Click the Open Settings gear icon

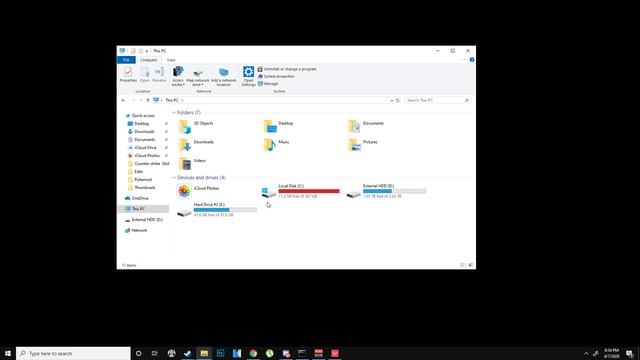pyautogui.click(x=248, y=72)
